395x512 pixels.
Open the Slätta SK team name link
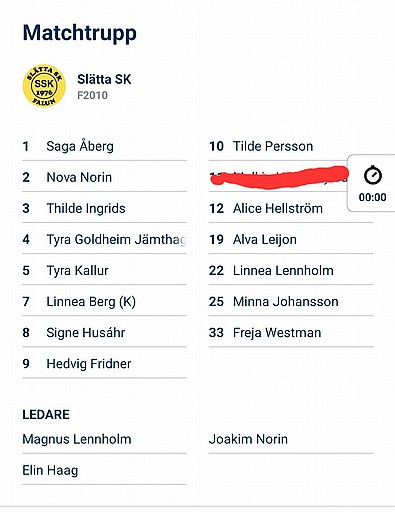(x=104, y=79)
